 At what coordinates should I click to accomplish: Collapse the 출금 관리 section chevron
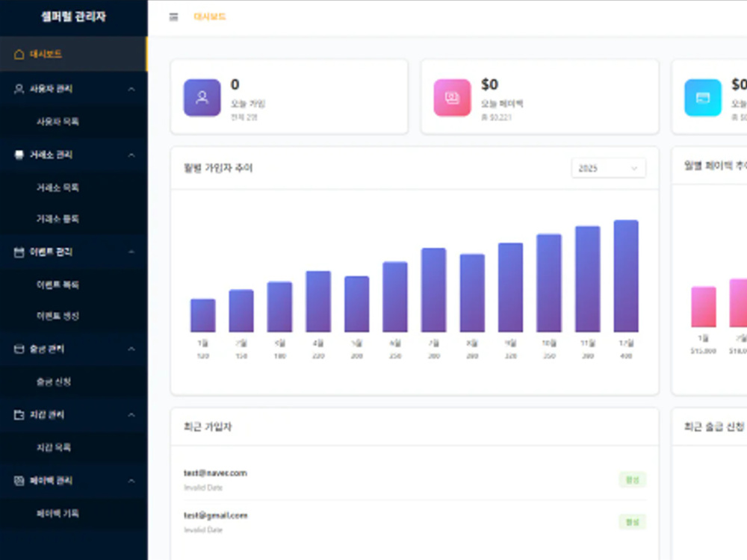tap(131, 349)
